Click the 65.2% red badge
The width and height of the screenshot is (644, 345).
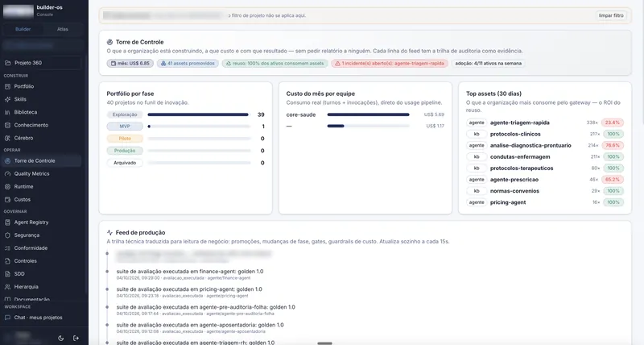click(x=613, y=180)
